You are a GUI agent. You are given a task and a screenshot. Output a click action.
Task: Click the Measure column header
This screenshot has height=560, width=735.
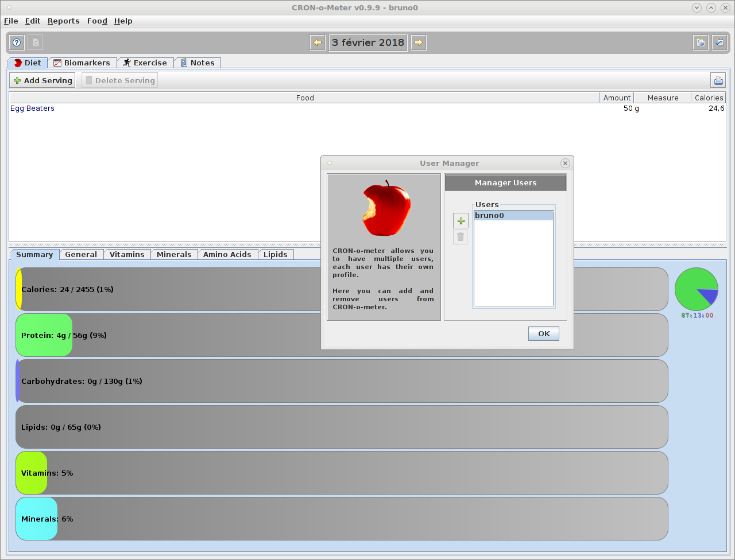[663, 98]
